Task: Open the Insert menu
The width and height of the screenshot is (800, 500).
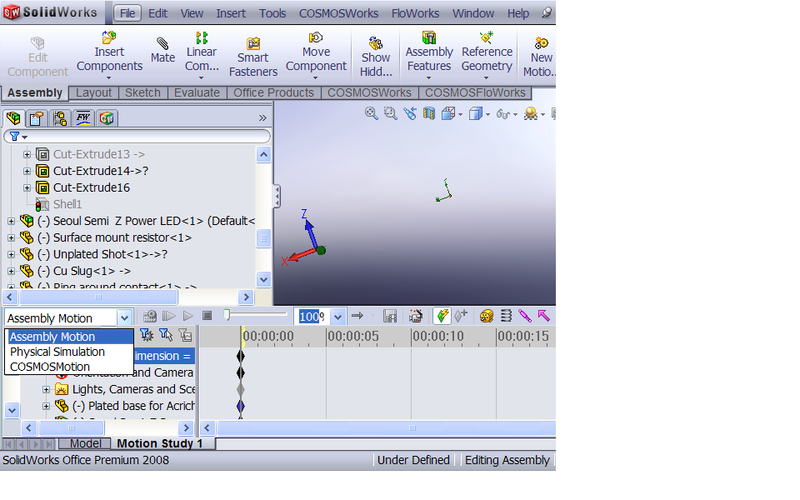Action: (231, 13)
